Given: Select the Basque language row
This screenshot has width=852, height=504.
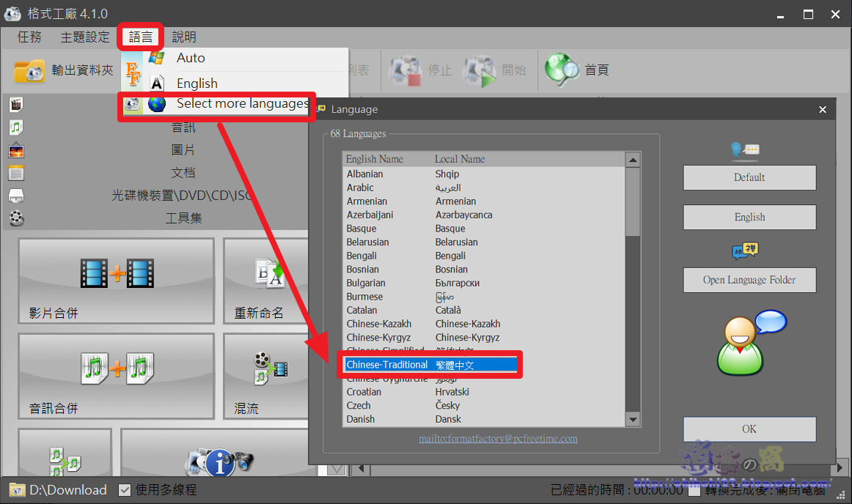Looking at the screenshot, I should tap(485, 228).
